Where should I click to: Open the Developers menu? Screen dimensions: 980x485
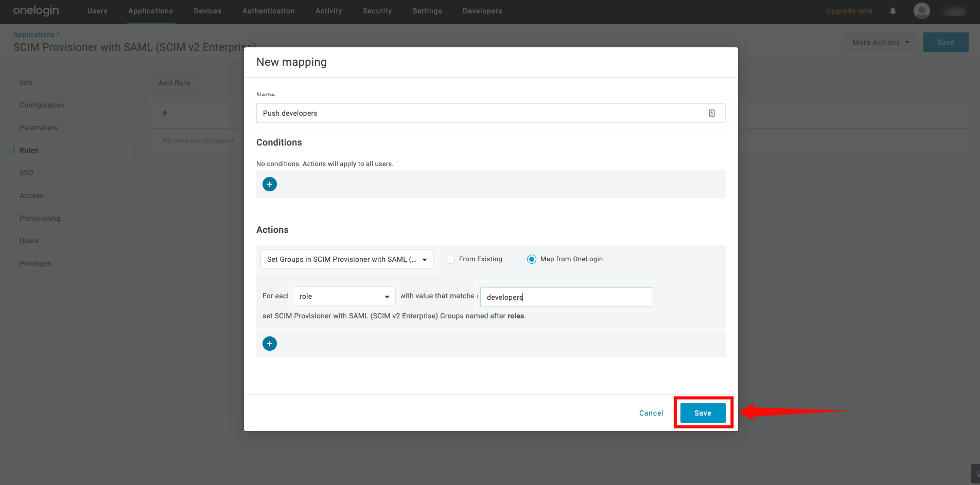(482, 11)
